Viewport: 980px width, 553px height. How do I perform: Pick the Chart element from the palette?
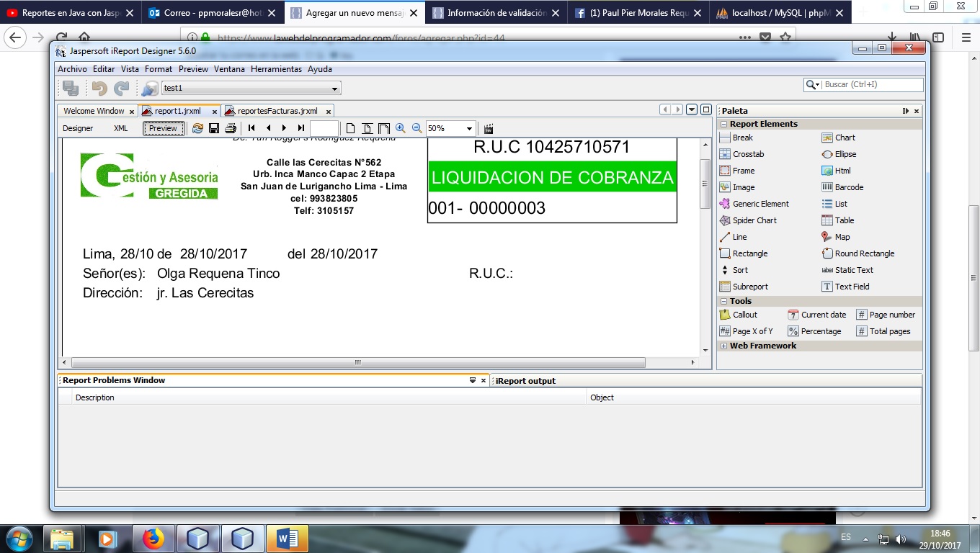coord(839,138)
